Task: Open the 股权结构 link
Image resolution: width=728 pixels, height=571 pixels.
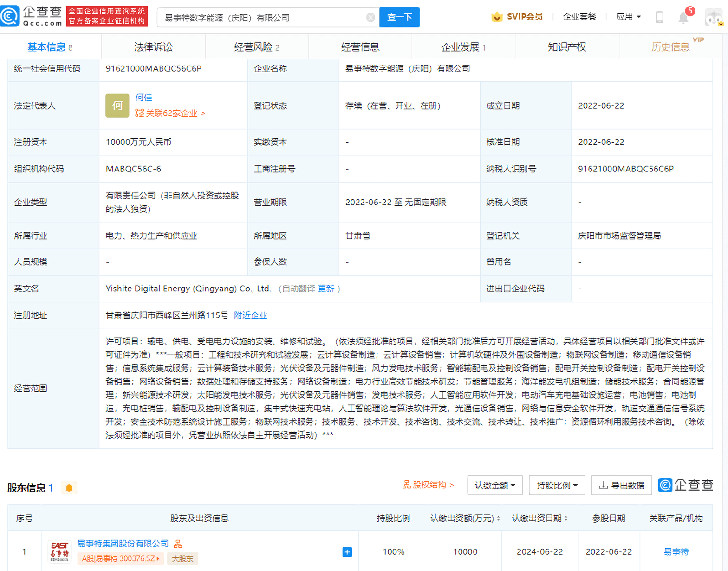Action: point(428,485)
